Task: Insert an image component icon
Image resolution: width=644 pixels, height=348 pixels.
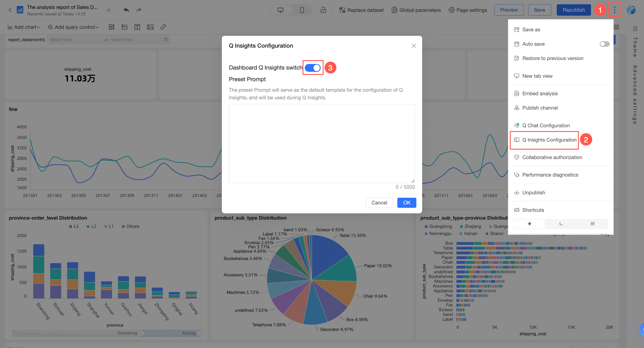Action: [150, 27]
